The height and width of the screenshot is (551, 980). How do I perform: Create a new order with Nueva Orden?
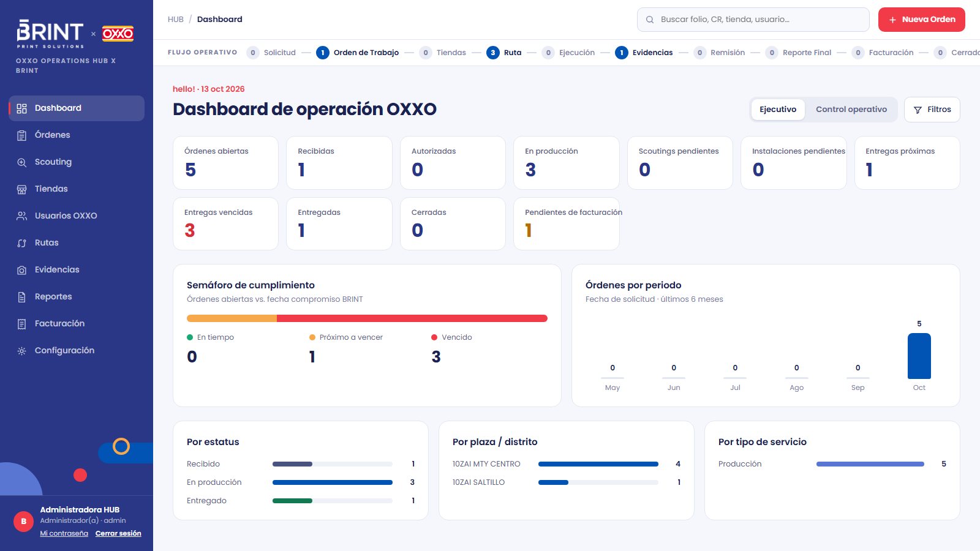pos(922,20)
